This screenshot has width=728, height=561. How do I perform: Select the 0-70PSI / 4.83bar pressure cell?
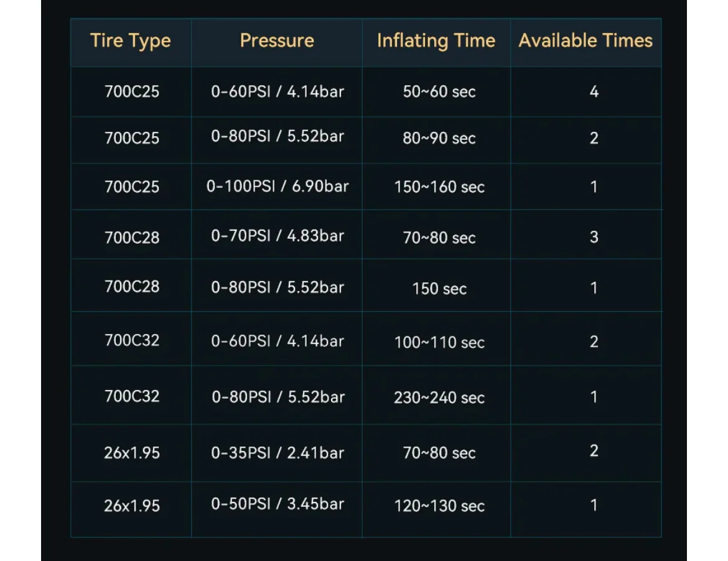[278, 236]
